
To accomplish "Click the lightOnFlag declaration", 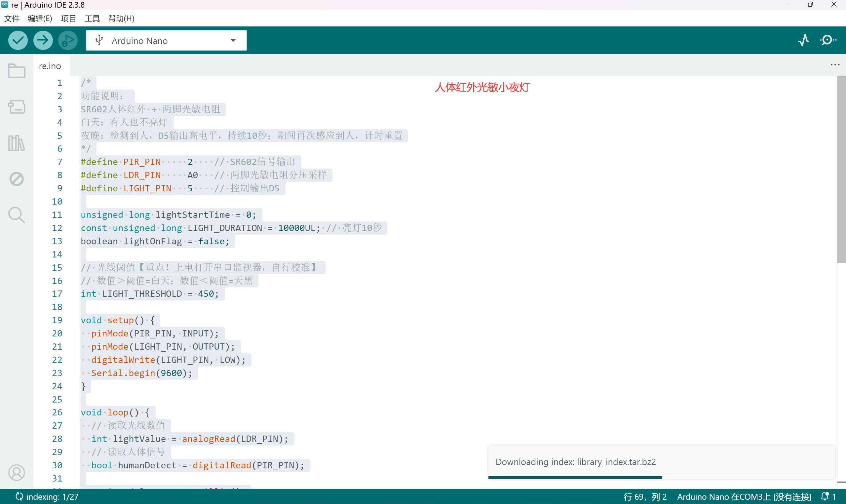I will (155, 242).
